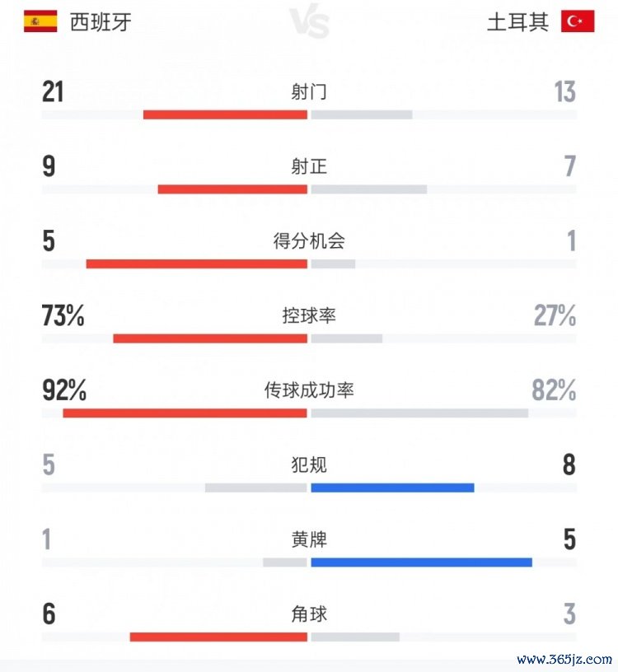
Task: Click the Turkey flag icon
Action: pyautogui.click(x=578, y=21)
